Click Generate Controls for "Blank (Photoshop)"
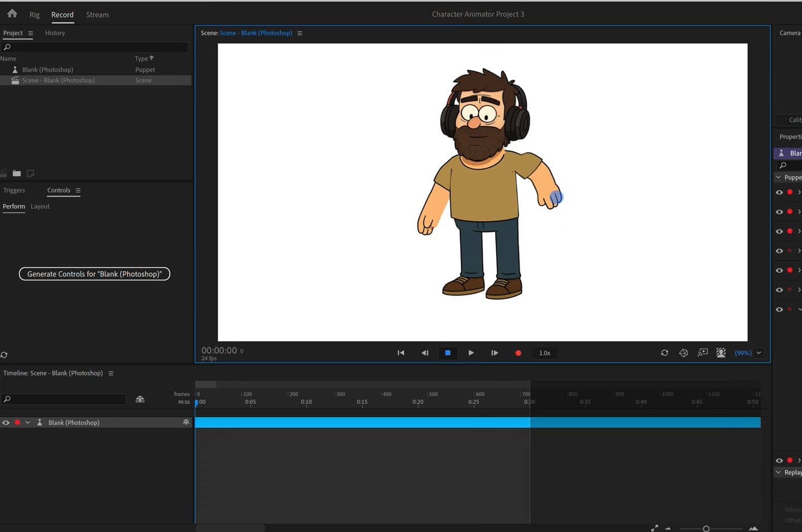Image resolution: width=802 pixels, height=532 pixels. click(94, 274)
